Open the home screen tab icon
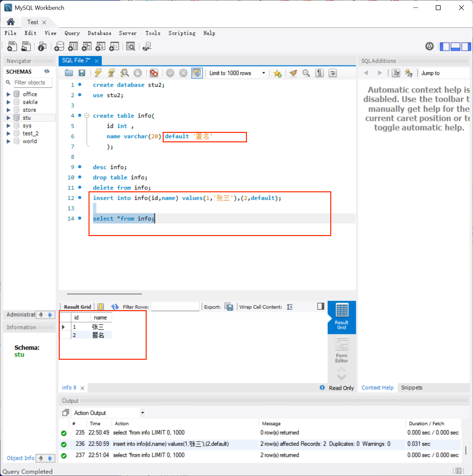This screenshot has width=473, height=476. point(10,22)
